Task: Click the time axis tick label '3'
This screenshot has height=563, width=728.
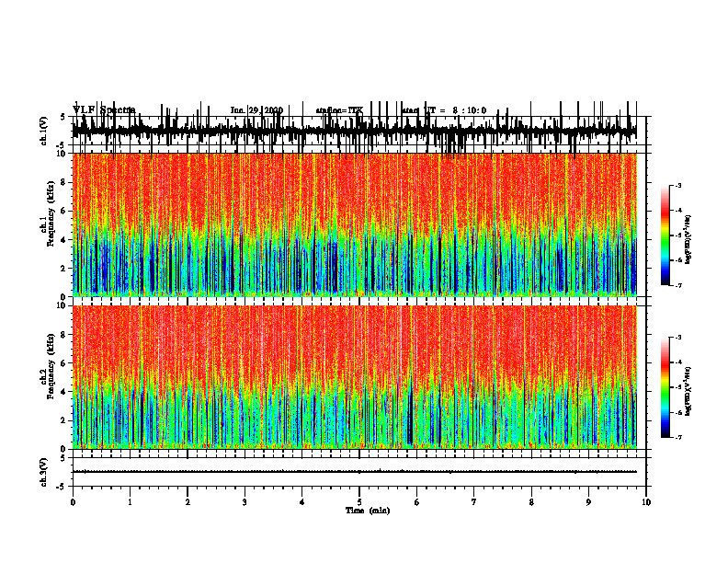Action: click(245, 502)
